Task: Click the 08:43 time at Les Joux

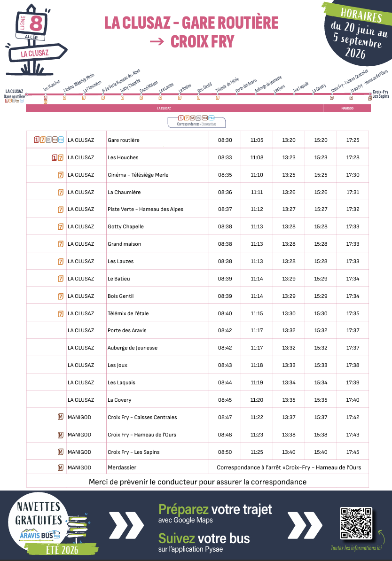Action: (225, 365)
